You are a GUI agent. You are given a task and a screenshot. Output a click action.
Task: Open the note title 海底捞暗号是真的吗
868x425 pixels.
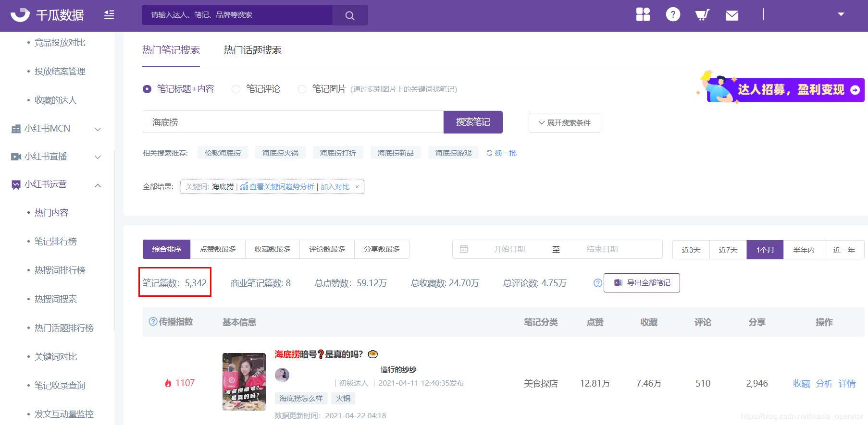point(326,354)
